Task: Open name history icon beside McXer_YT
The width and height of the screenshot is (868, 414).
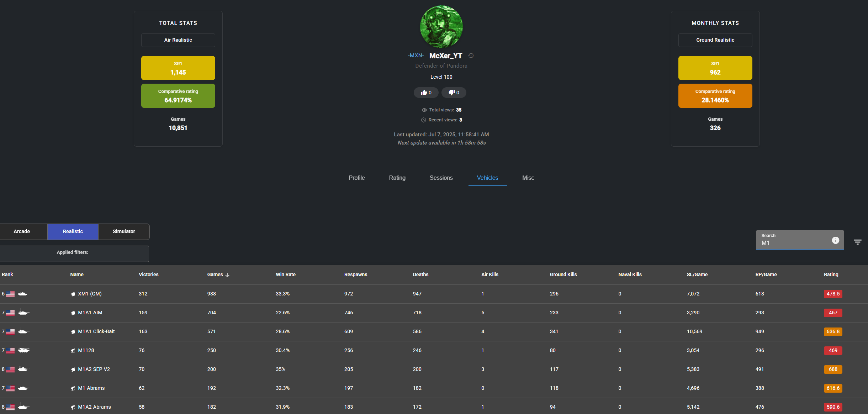Action: click(471, 56)
